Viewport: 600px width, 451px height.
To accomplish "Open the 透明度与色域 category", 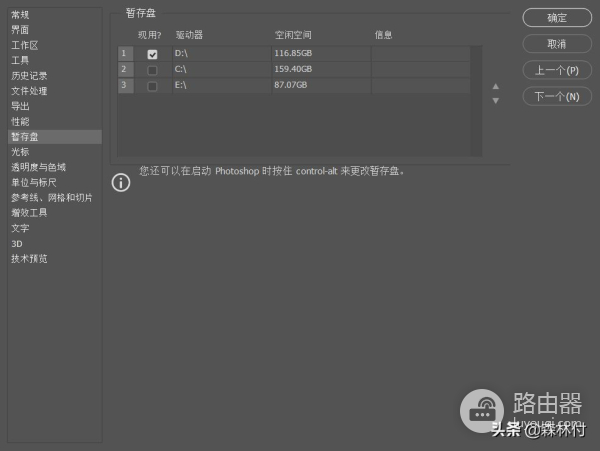I will (55, 167).
